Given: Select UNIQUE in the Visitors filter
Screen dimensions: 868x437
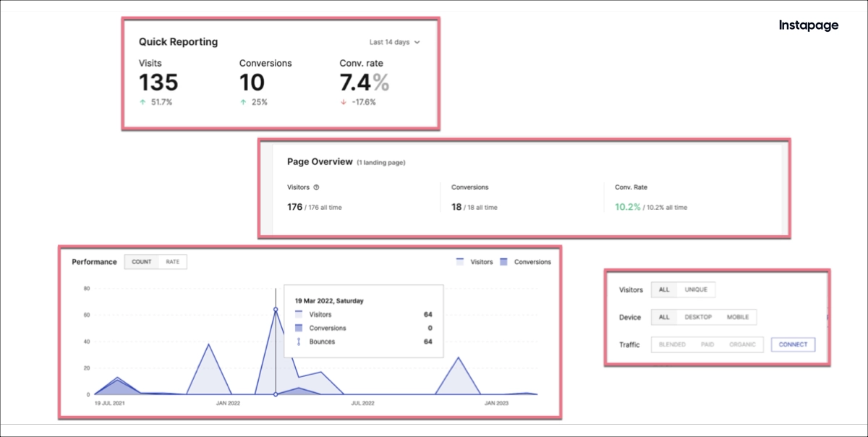Looking at the screenshot, I should pyautogui.click(x=697, y=289).
